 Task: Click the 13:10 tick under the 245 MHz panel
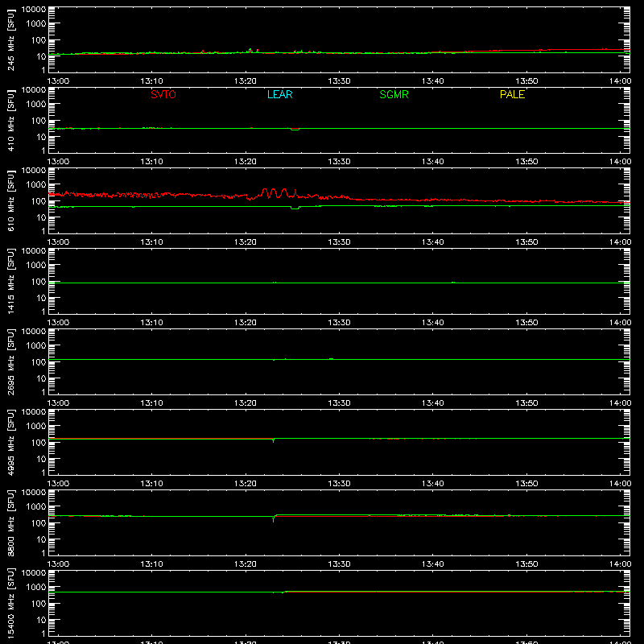point(151,81)
